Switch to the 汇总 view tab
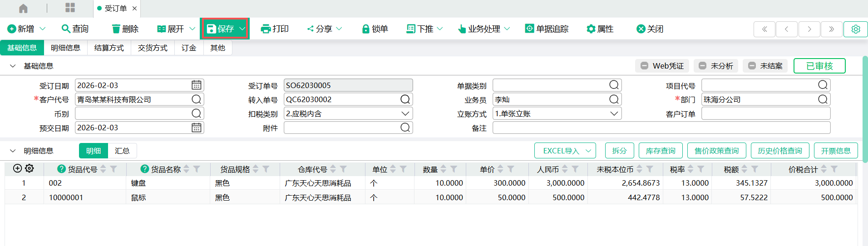This screenshot has height=246, width=868. [x=122, y=151]
